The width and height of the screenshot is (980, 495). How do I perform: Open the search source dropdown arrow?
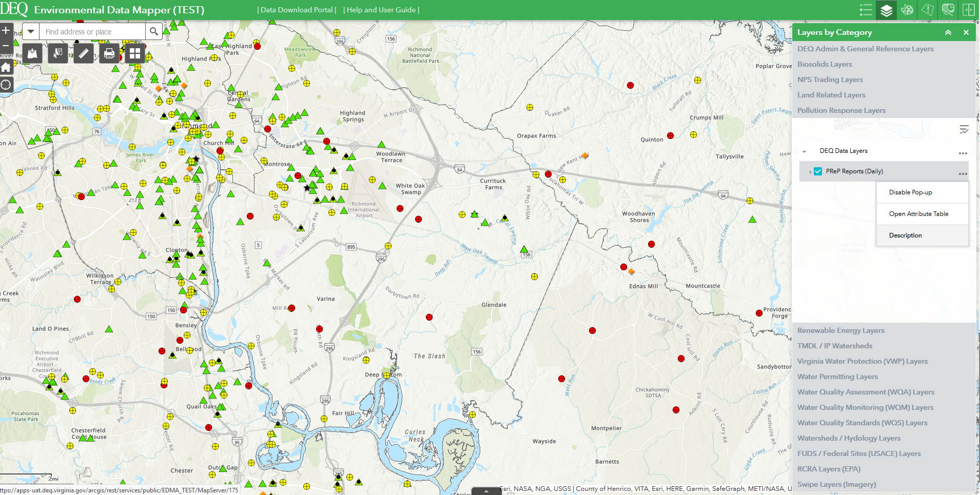30,31
